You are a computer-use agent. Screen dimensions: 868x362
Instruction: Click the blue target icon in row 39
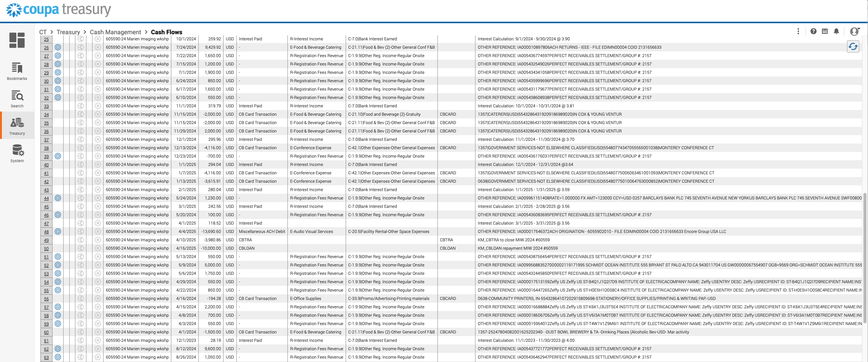tap(58, 156)
